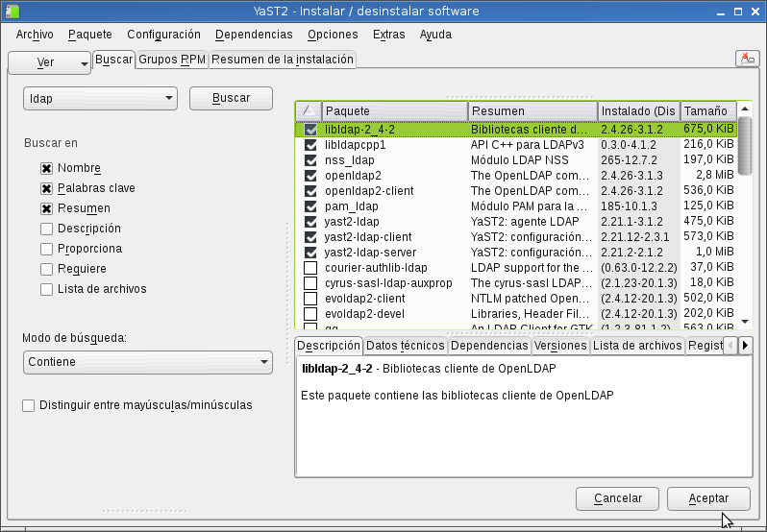
Task: Open the ldap search term combo box
Action: [x=100, y=99]
